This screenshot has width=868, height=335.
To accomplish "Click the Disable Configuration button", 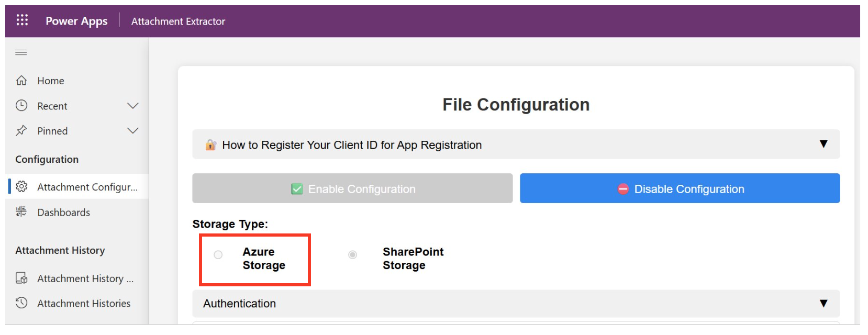I will coord(680,188).
